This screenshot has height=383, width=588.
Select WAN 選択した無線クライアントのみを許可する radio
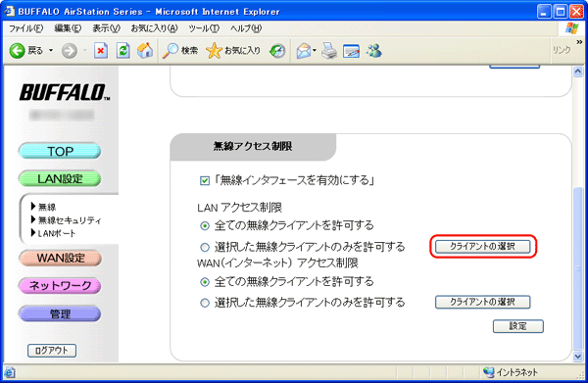point(205,303)
